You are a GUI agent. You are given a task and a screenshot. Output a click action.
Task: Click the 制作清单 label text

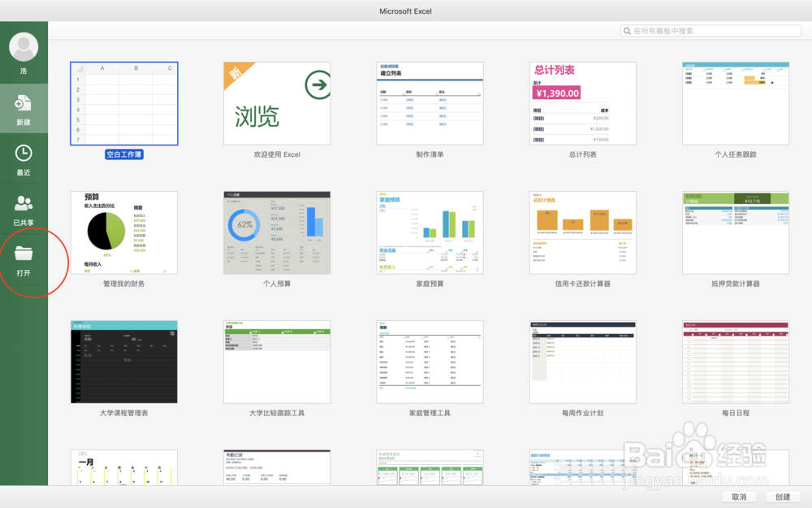[x=430, y=154]
